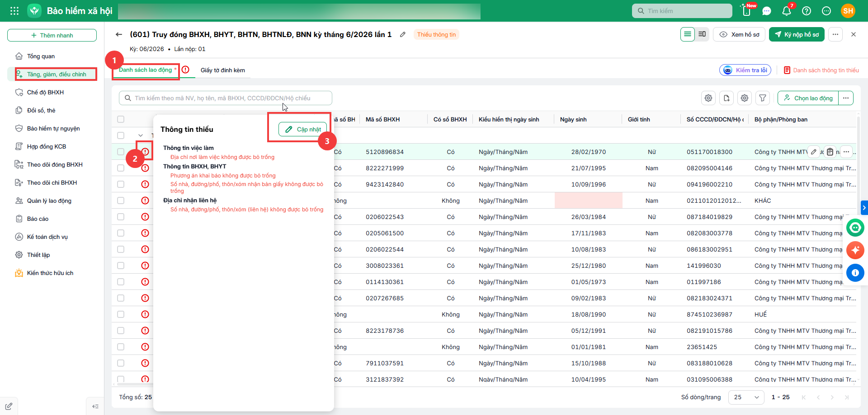Screen dimensions: 868x415
Task: Open the circled more-options icon in header
Action: [x=826, y=11]
